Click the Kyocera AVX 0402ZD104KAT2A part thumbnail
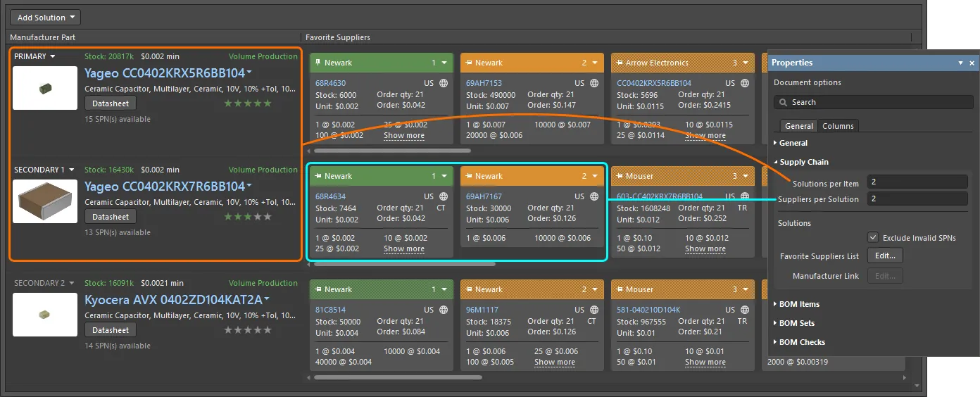Viewport: 980px width, 397px height. click(x=45, y=315)
